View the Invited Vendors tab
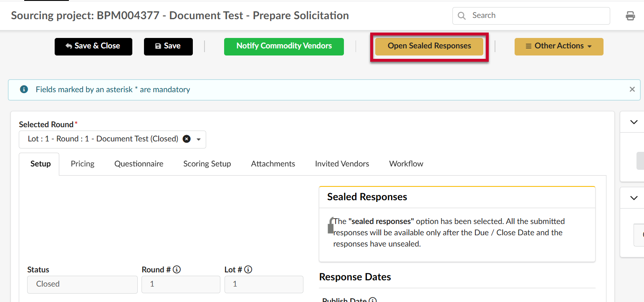Viewport: 644px width, 302px height. pos(342,164)
